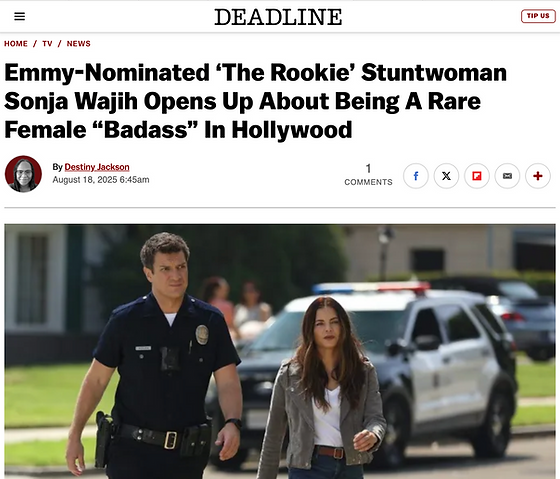The height and width of the screenshot is (479, 560).
Task: Share article via Flipboard icon
Action: pyautogui.click(x=477, y=176)
